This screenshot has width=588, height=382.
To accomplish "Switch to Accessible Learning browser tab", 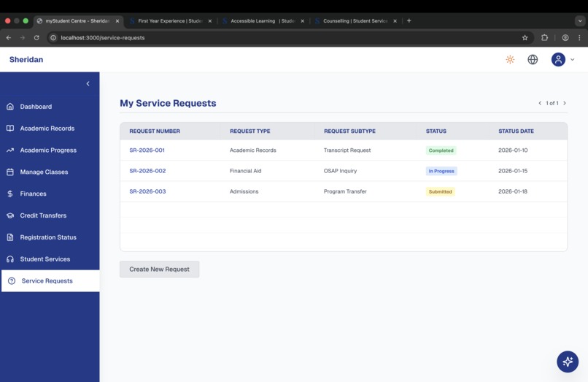I will pyautogui.click(x=263, y=21).
